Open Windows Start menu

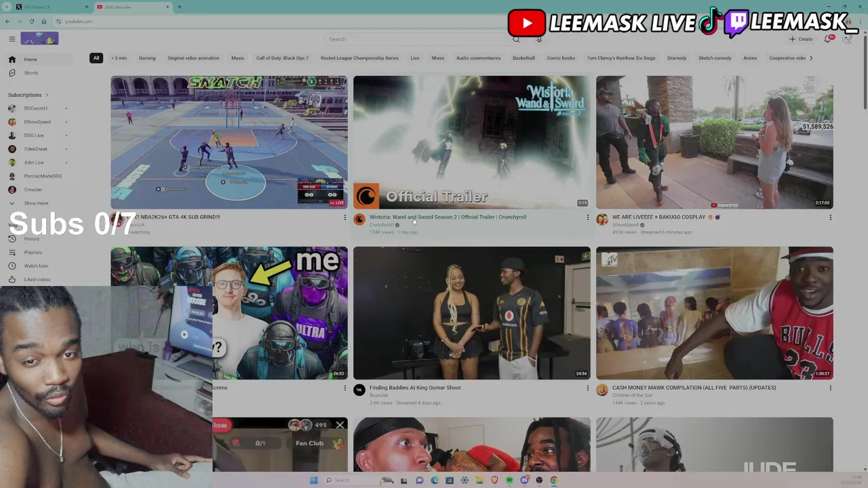pos(313,481)
